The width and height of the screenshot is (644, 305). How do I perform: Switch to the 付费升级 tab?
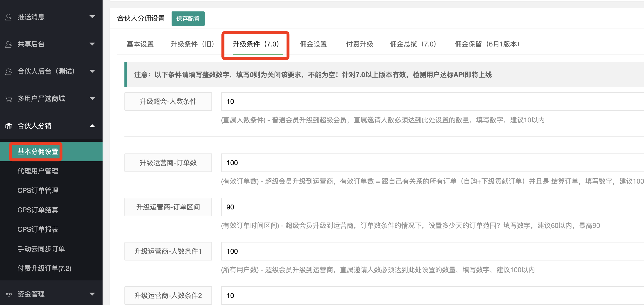tap(359, 44)
